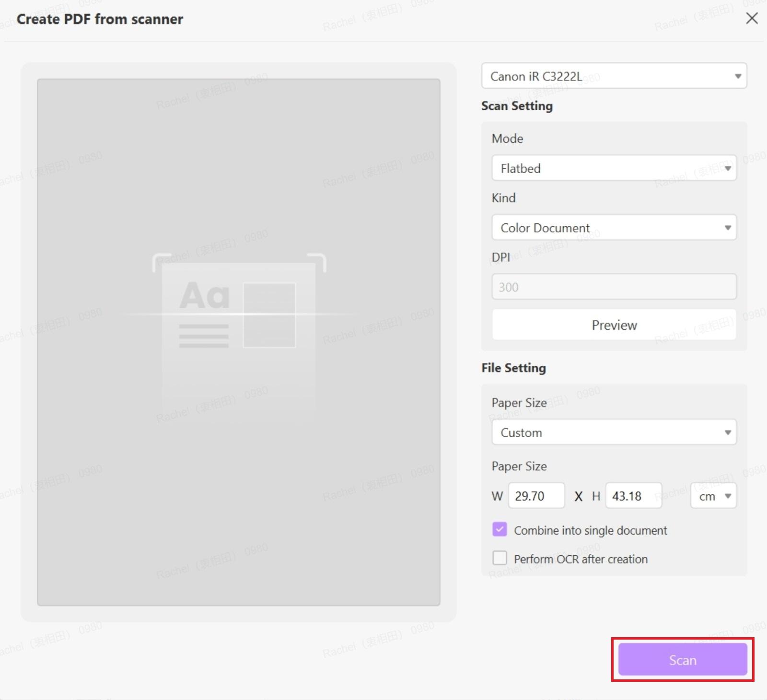Select the width field showing 29.70
767x700 pixels.
pyautogui.click(x=536, y=496)
